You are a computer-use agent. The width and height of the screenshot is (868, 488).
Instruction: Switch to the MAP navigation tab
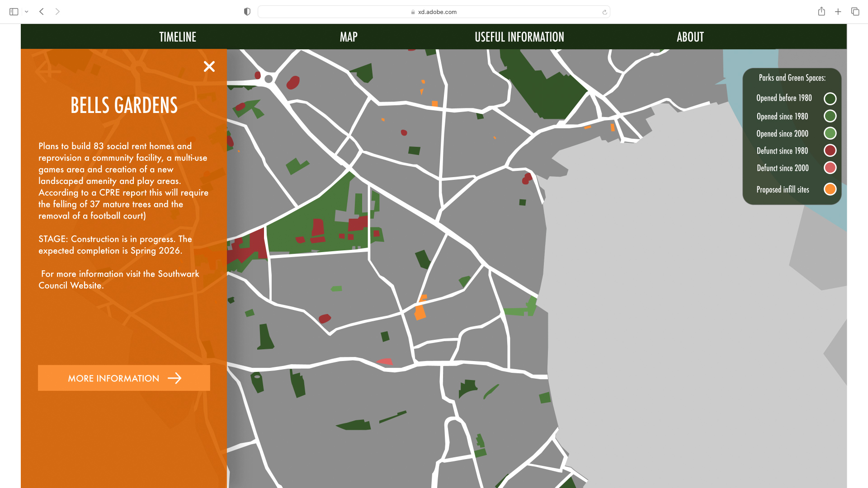[349, 37]
